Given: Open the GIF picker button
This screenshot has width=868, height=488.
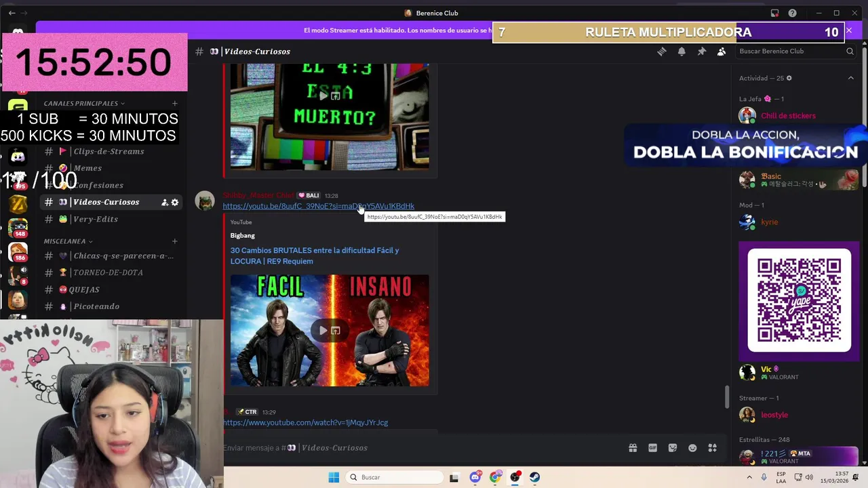Looking at the screenshot, I should [x=652, y=448].
